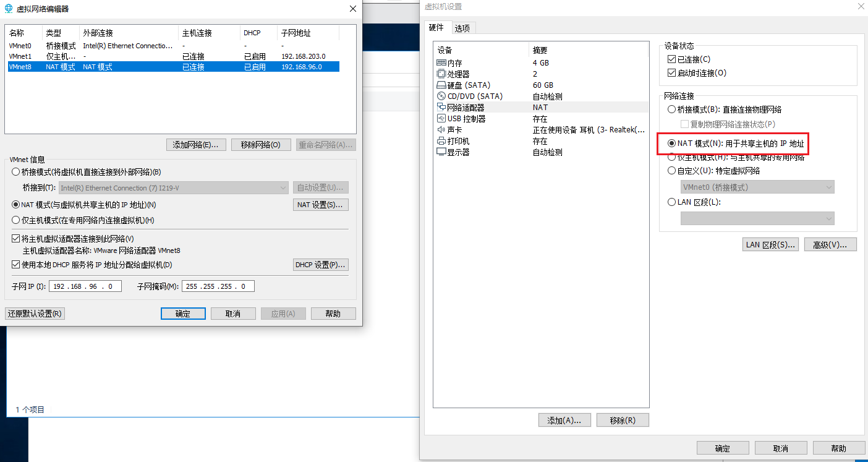Open DHCP 设置(P)... dialog
Screen dimensions: 868x462
321,265
